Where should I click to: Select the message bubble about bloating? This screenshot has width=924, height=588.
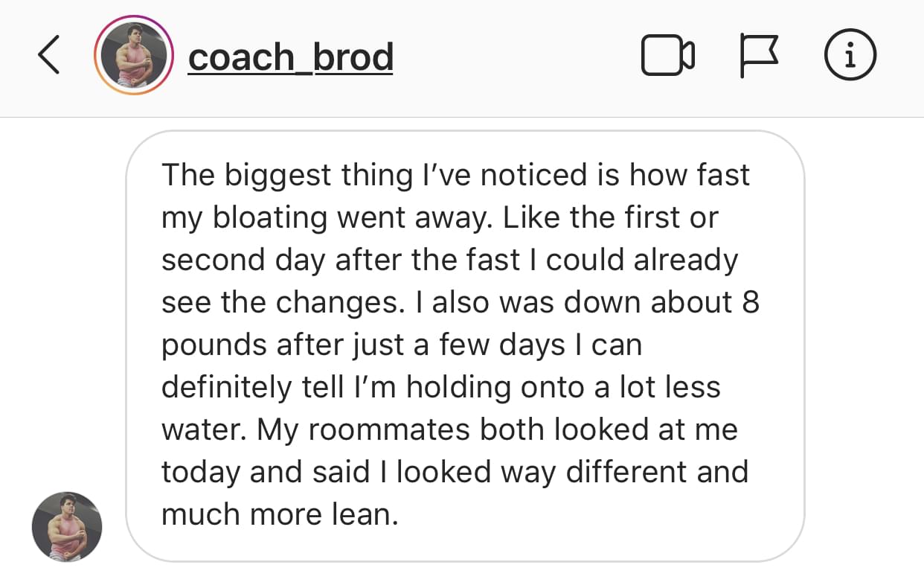(x=465, y=345)
